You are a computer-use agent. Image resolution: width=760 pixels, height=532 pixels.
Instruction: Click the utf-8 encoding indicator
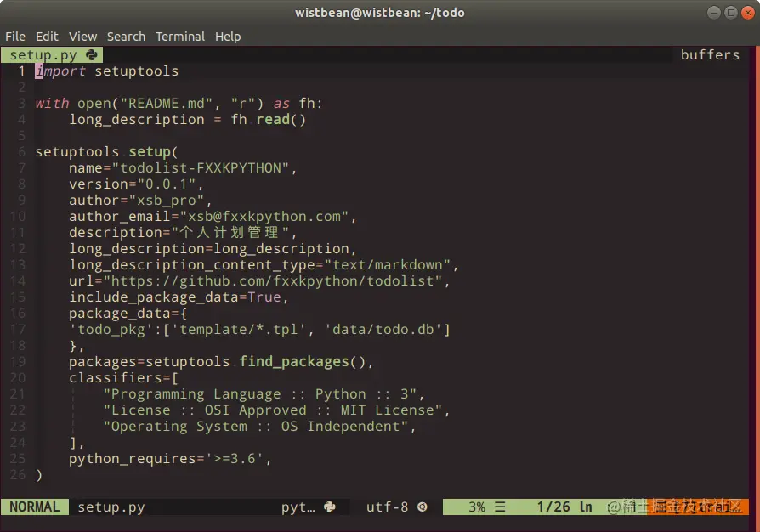(387, 507)
